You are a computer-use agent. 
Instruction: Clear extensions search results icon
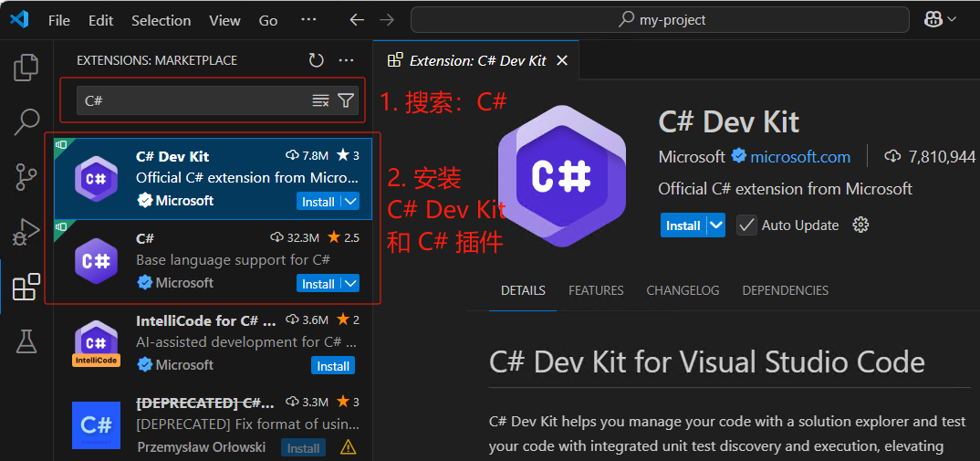click(x=320, y=100)
